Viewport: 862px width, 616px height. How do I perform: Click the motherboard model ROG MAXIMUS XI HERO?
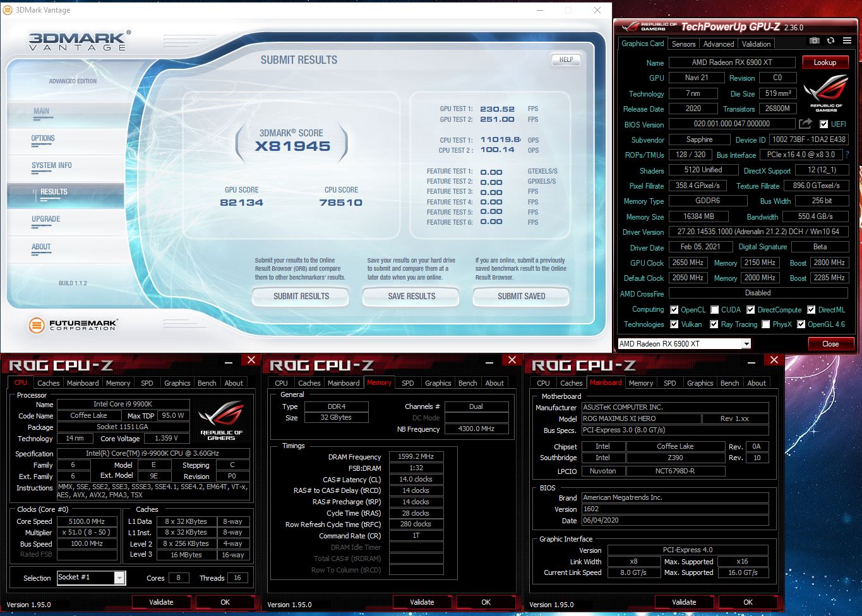[x=641, y=418]
